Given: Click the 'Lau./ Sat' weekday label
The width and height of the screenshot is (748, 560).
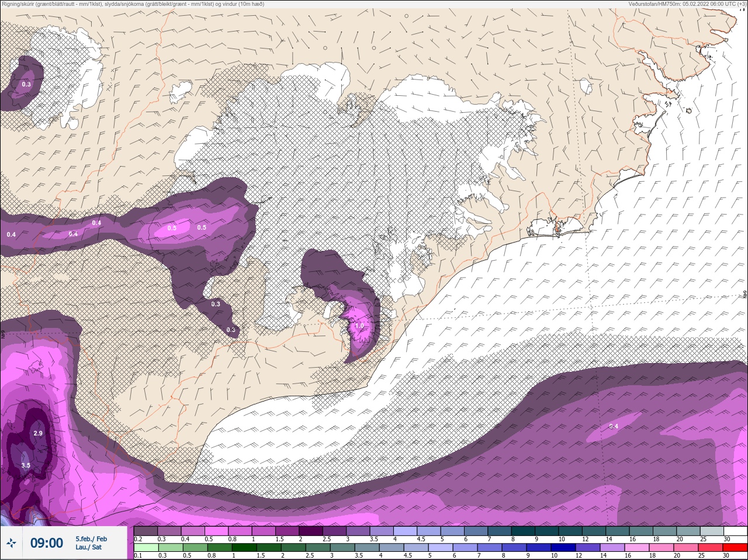Looking at the screenshot, I should 88,547.
